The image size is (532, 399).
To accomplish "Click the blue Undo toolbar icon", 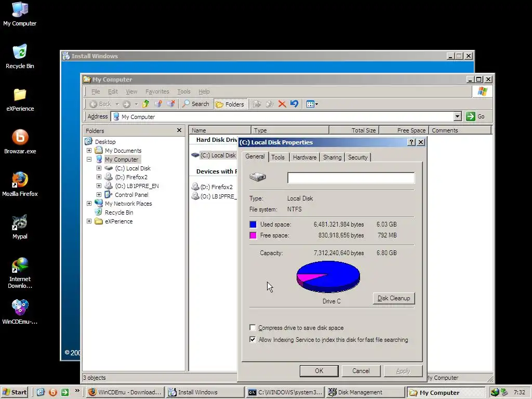I will pos(294,104).
